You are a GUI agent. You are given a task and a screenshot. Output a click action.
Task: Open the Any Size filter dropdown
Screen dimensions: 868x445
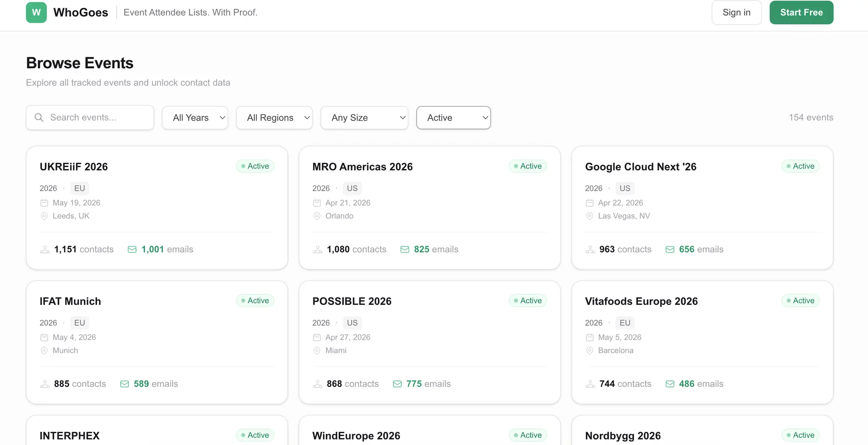364,118
